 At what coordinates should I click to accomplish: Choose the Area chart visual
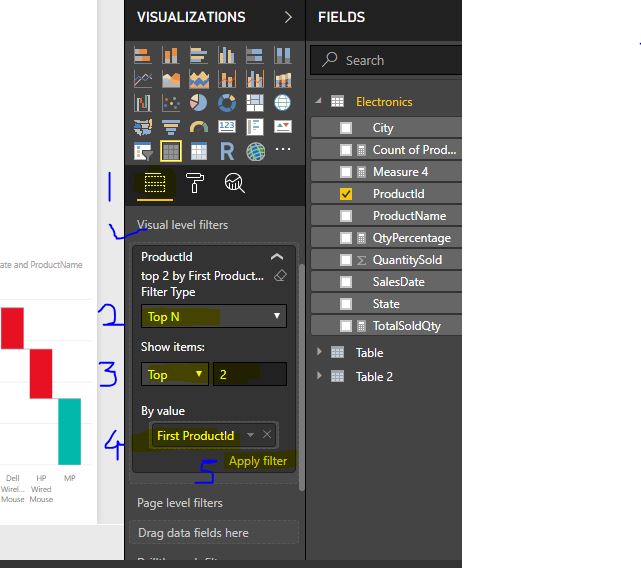pos(170,79)
